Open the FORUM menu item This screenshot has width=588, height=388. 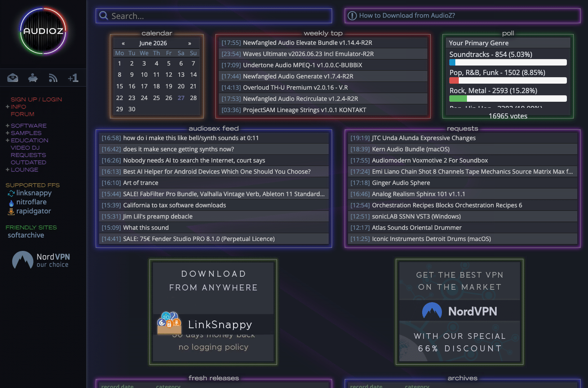point(22,114)
